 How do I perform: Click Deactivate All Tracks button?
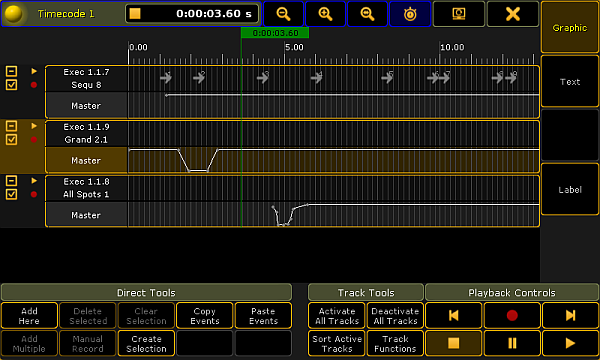tap(395, 315)
